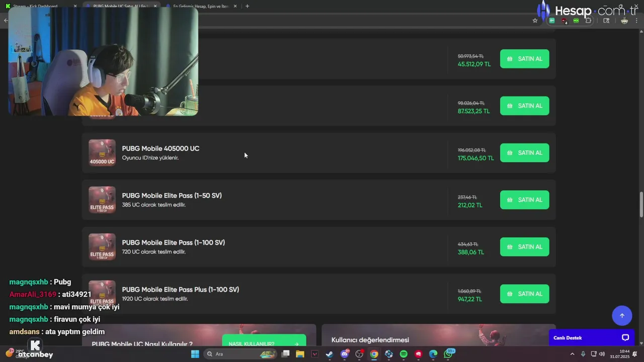Click the page vertical scrollbar thumb
644x362 pixels.
pos(641,205)
